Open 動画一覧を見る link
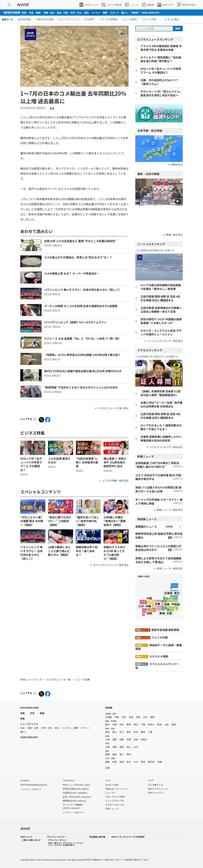 [x=173, y=235]
